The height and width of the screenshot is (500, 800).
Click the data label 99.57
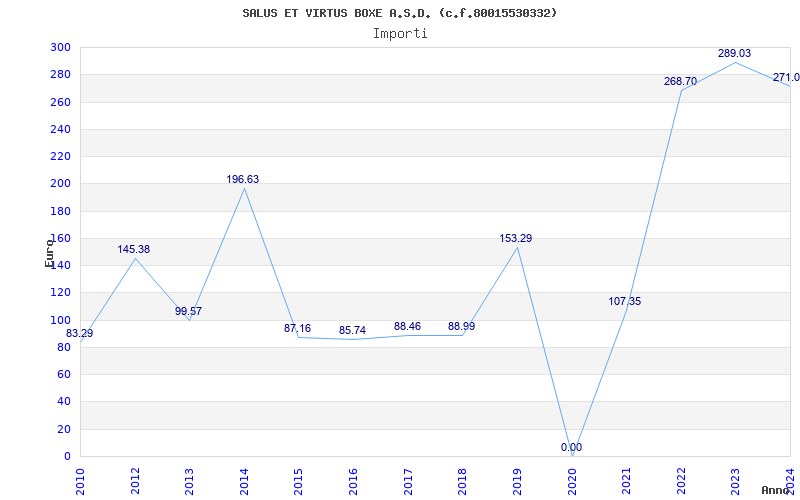(188, 311)
